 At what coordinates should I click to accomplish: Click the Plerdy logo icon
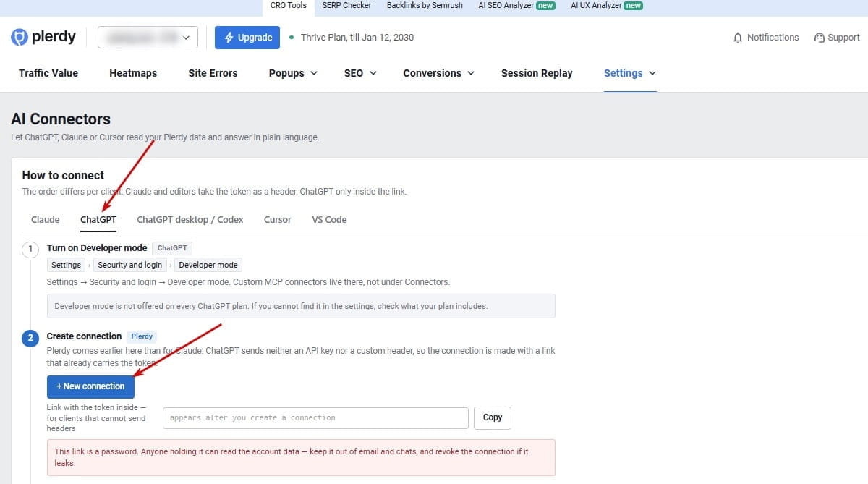tap(20, 38)
